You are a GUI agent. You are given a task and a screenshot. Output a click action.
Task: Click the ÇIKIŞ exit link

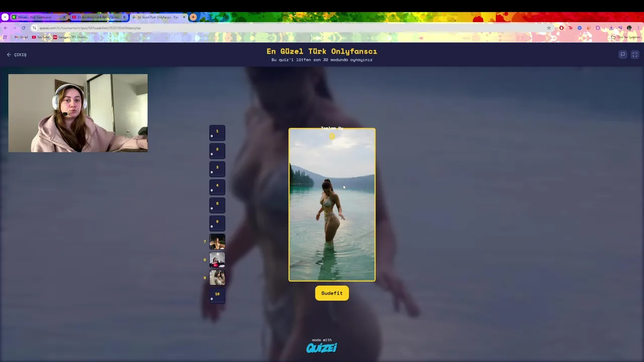17,54
